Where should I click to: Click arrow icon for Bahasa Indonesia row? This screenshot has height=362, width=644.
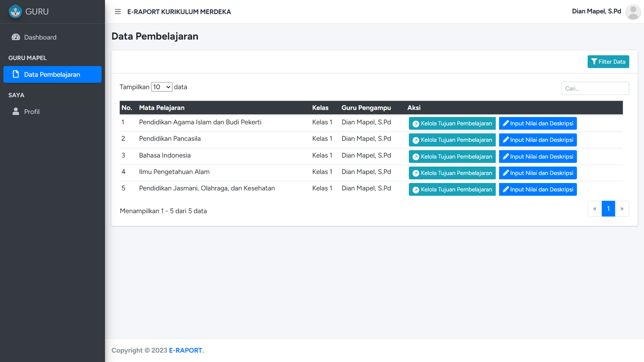(416, 157)
